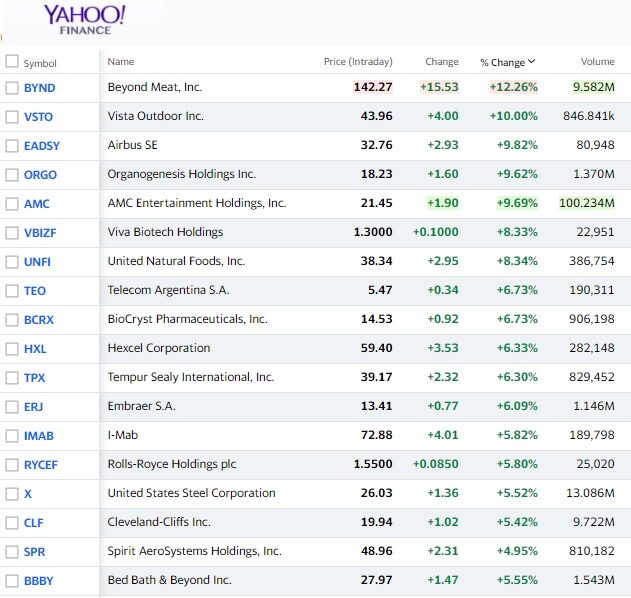Viewport: 631px width, 598px height.
Task: Select the HXL row checkbox
Action: 12,348
